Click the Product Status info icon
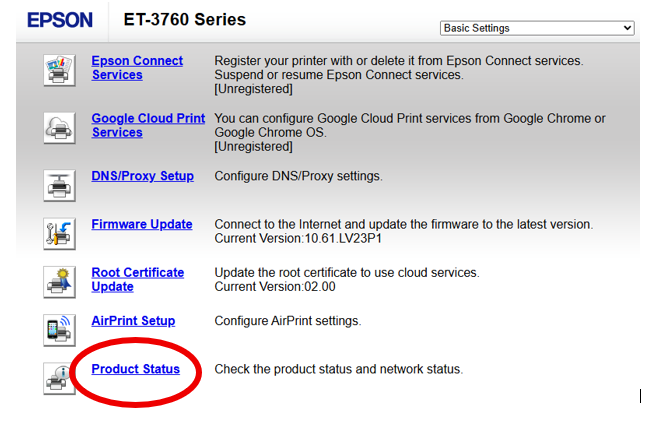 click(x=60, y=377)
